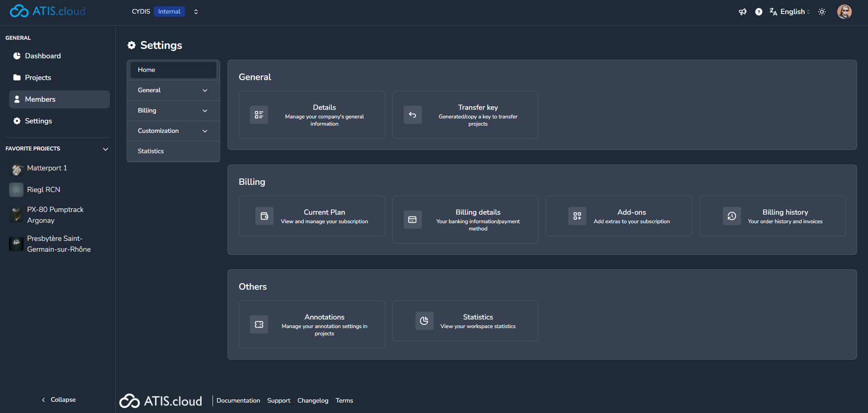The image size is (868, 413).
Task: Click the Billing history clock icon
Action: 732,216
